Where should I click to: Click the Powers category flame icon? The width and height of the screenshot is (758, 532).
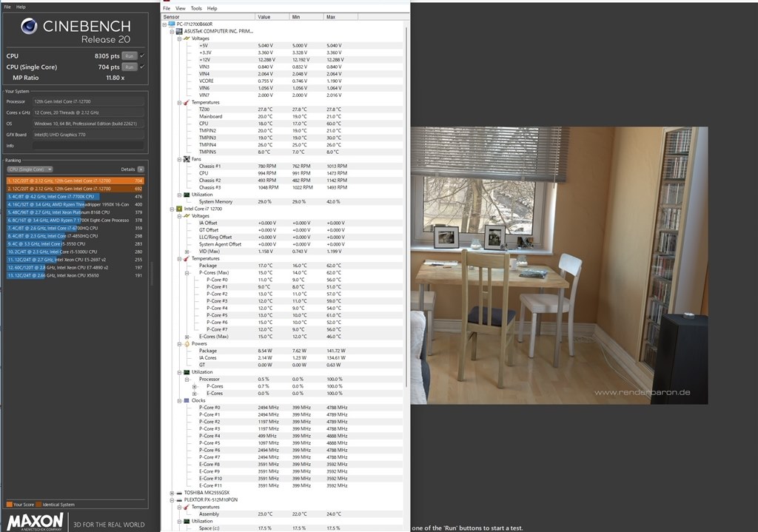[187, 343]
